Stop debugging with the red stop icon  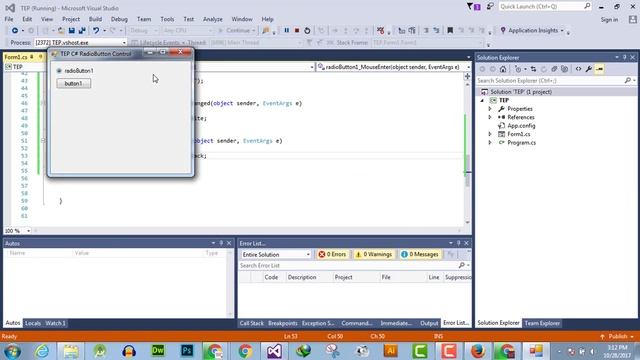(x=297, y=30)
